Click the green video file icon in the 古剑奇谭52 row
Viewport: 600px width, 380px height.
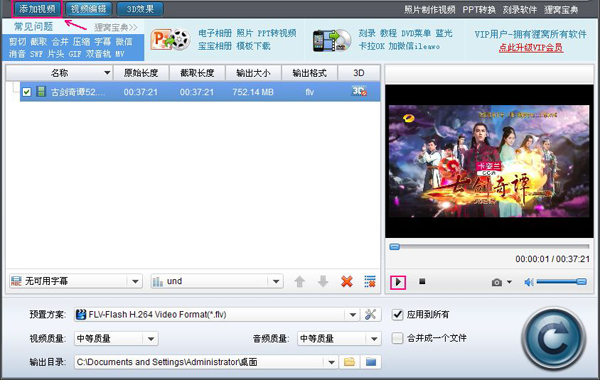coord(41,91)
